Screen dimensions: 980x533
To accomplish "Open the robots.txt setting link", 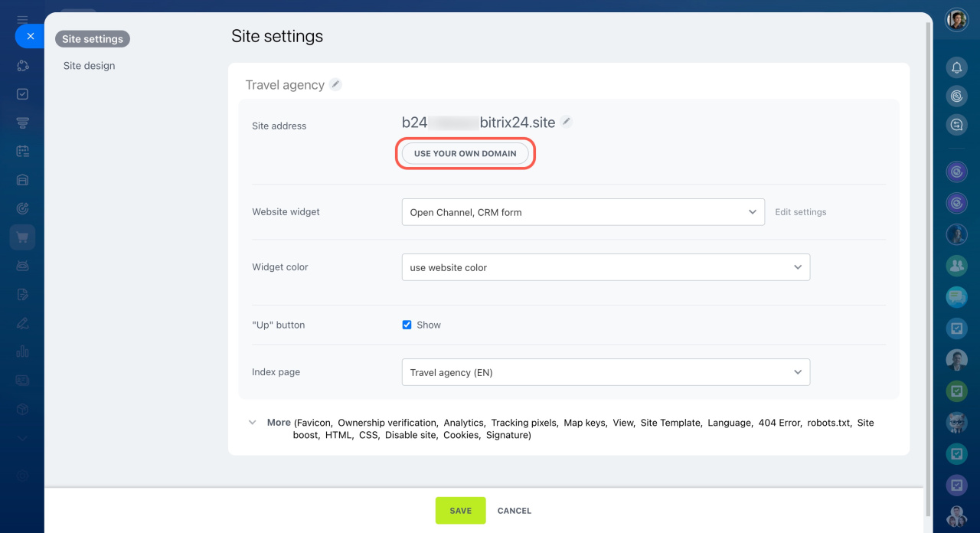I will point(828,423).
